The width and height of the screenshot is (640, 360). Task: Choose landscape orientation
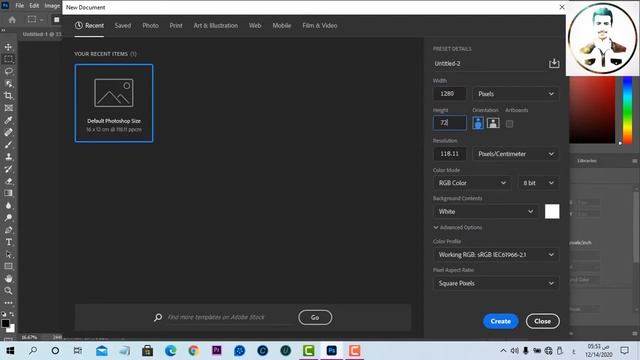click(x=493, y=123)
